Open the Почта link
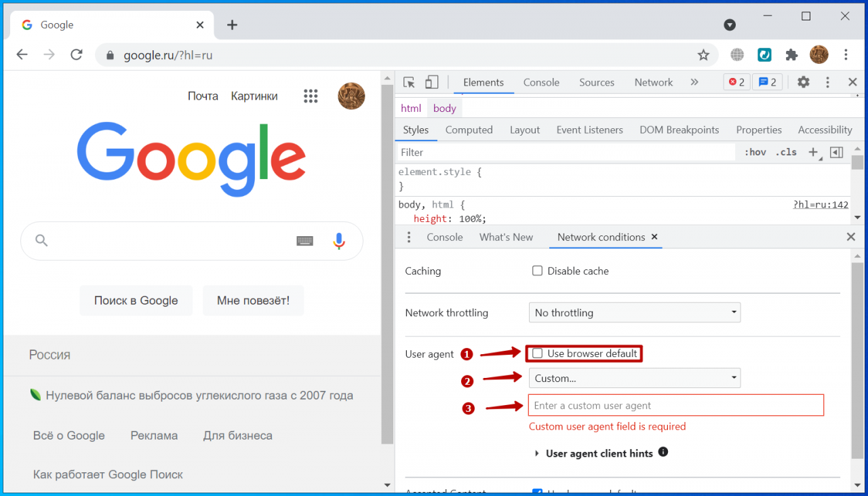Viewport: 868px width, 496px height. click(x=203, y=96)
